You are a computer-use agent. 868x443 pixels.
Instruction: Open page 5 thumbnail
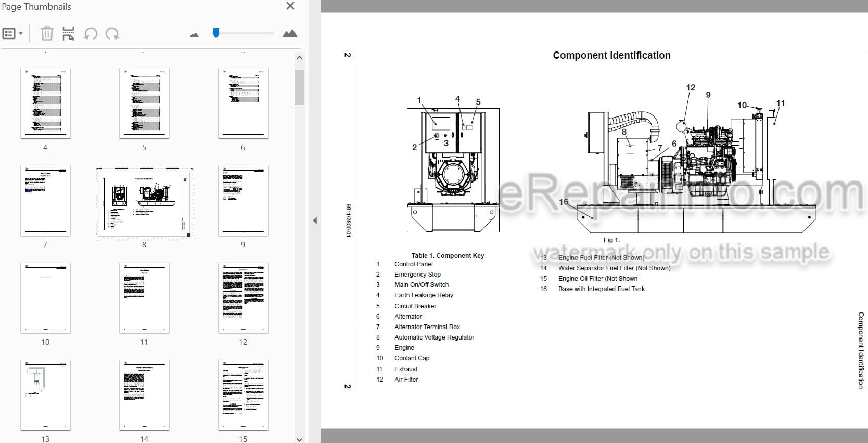[x=144, y=103]
